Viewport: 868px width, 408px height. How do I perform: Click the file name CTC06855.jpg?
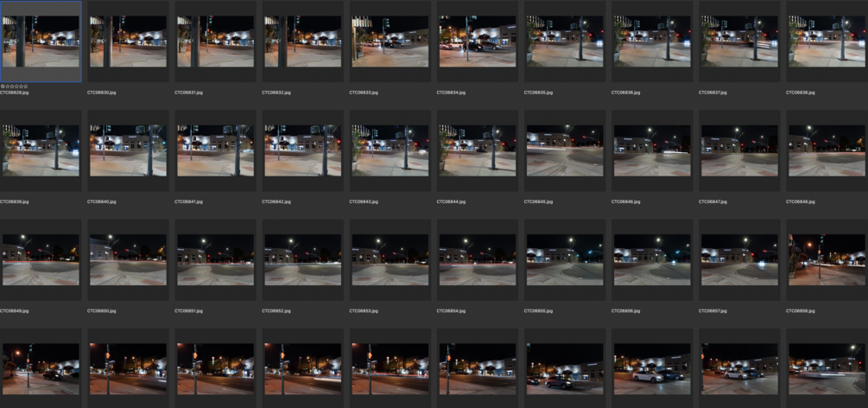click(x=538, y=311)
